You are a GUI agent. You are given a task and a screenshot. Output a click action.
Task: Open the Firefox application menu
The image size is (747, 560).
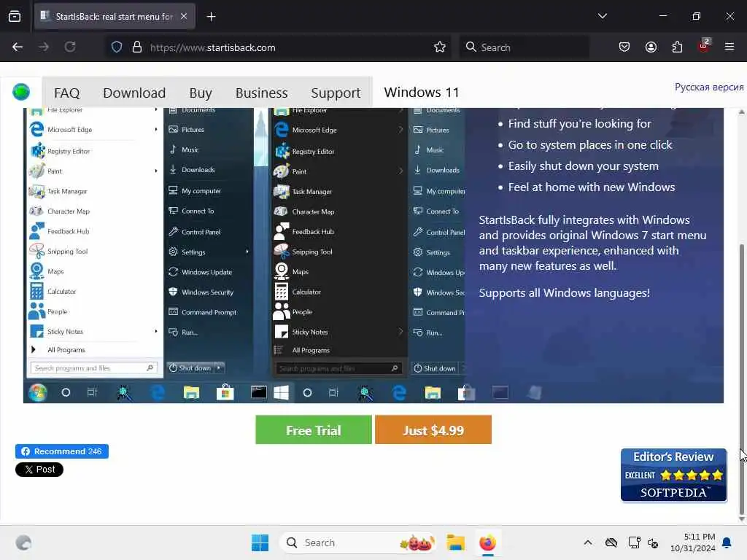pyautogui.click(x=729, y=47)
